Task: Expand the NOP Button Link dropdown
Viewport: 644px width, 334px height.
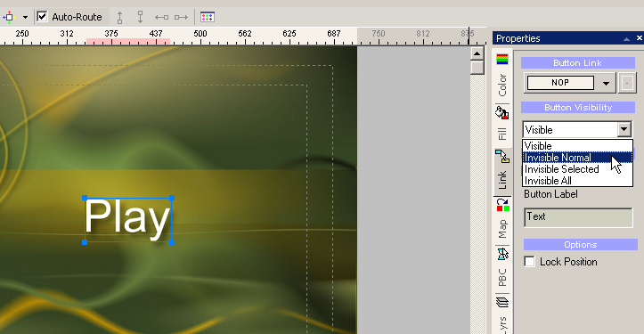Action: pos(606,84)
